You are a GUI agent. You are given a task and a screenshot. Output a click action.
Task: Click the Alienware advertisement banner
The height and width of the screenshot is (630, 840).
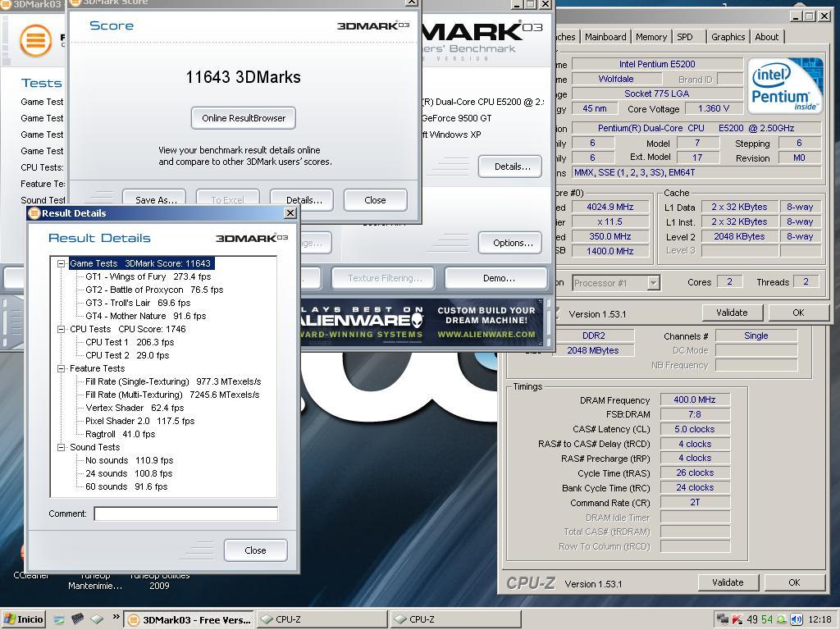pyautogui.click(x=422, y=323)
